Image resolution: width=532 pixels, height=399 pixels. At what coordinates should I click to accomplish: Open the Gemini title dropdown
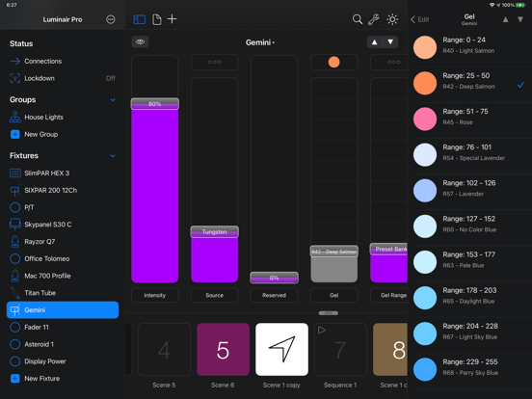[260, 42]
